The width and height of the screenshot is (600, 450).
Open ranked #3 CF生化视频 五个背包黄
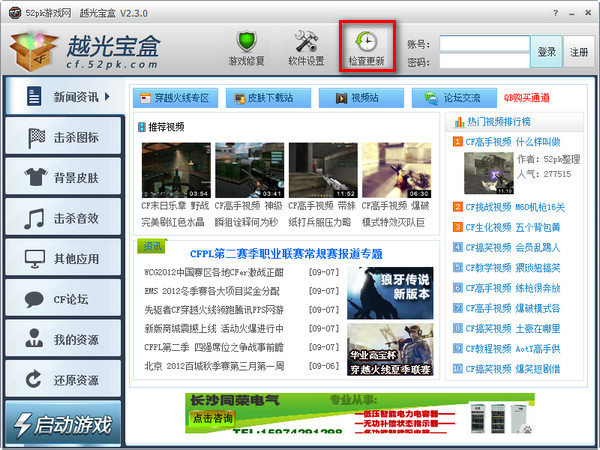pyautogui.click(x=513, y=228)
